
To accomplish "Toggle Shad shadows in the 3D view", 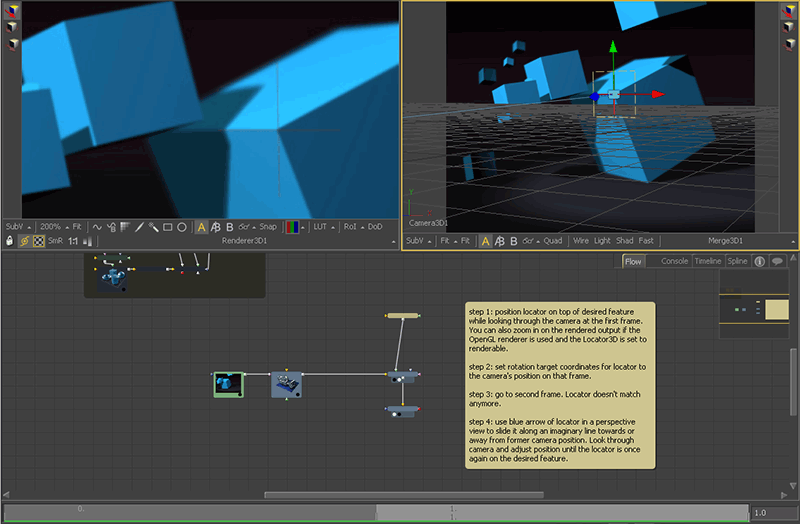I will point(624,241).
